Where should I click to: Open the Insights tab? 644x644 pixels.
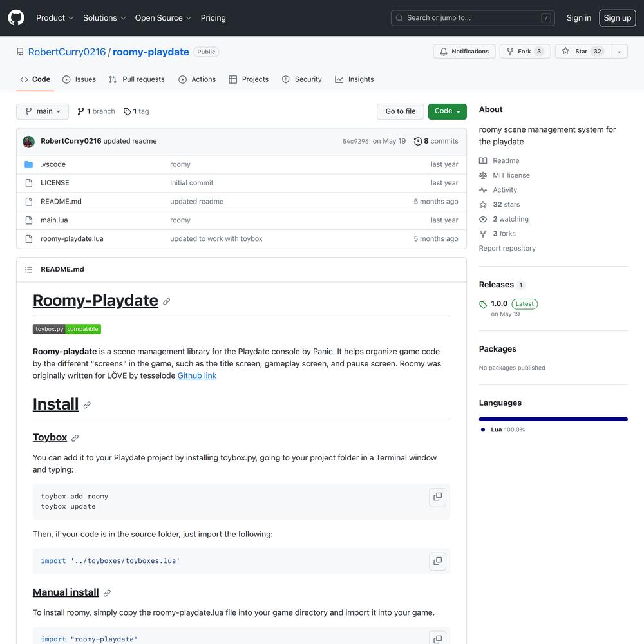[x=354, y=79]
